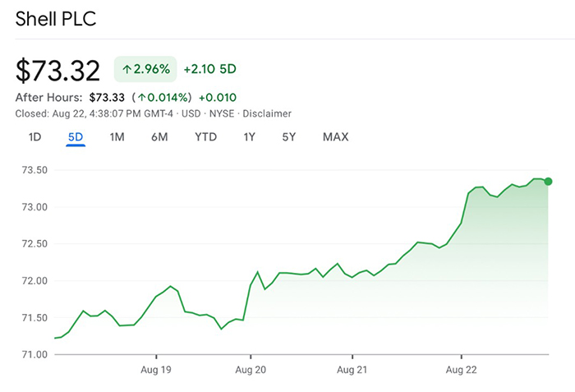Image resolution: width=575 pixels, height=392 pixels.
Task: Select the 1Y time range tab
Action: [x=250, y=137]
